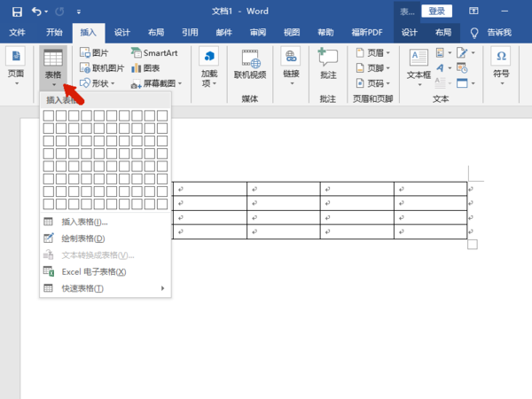Add a comment via 批注

point(328,64)
